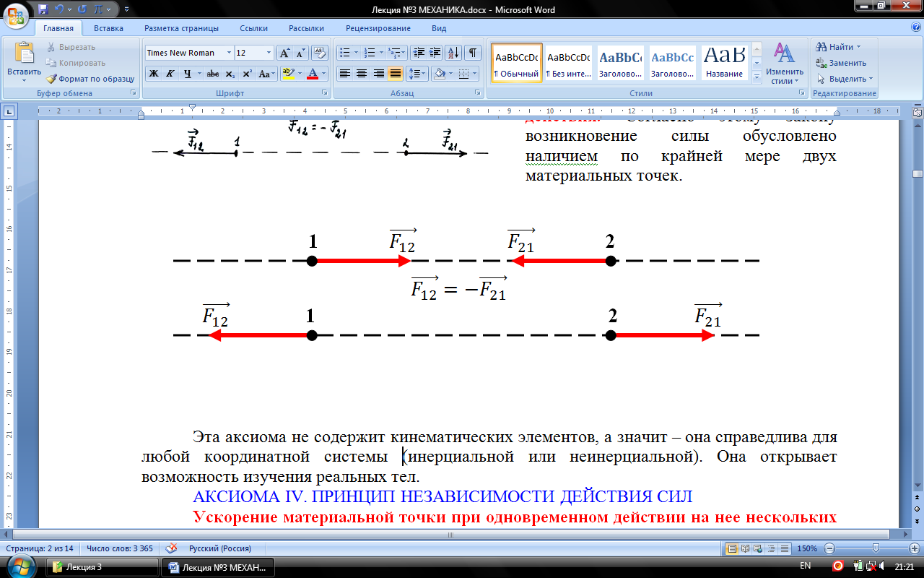Image resolution: width=924 pixels, height=578 pixels.
Task: Zoom out with minus button
Action: point(829,548)
